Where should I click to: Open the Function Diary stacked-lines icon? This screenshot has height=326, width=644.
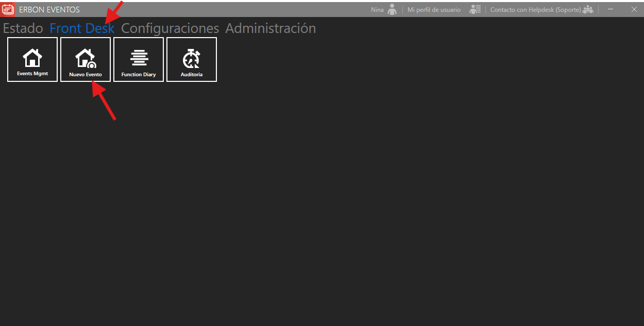click(139, 58)
